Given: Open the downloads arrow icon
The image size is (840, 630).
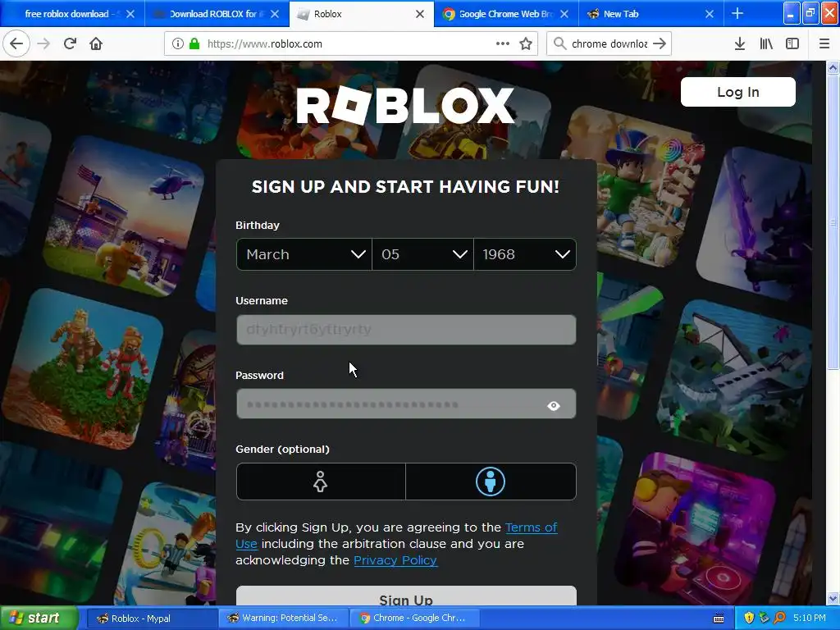Looking at the screenshot, I should (x=740, y=43).
